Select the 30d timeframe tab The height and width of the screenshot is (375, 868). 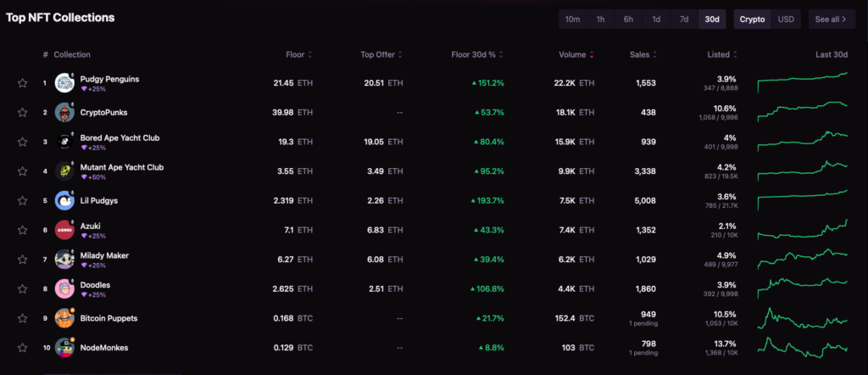pos(712,20)
